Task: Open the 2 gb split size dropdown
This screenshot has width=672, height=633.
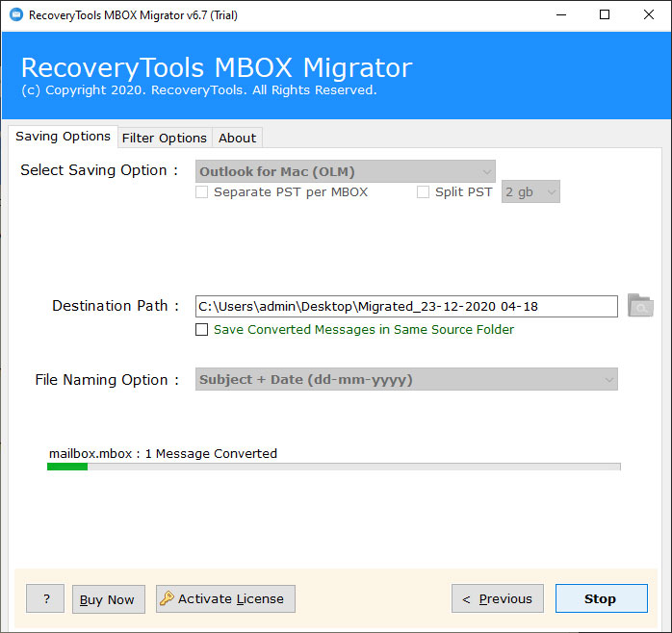Action: pos(530,191)
